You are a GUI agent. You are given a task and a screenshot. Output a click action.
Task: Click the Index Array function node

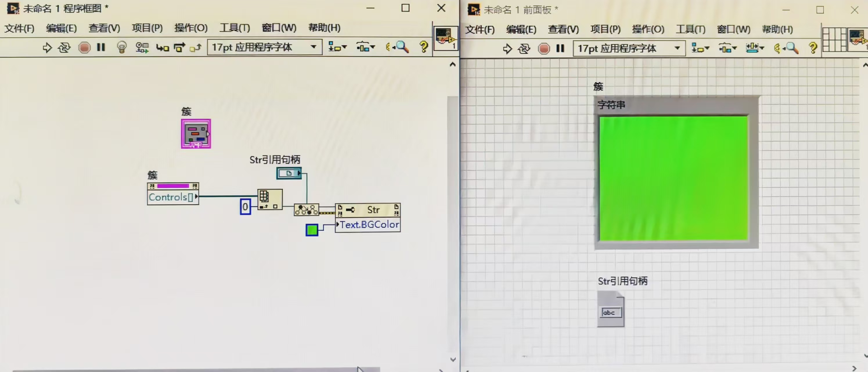tap(270, 199)
